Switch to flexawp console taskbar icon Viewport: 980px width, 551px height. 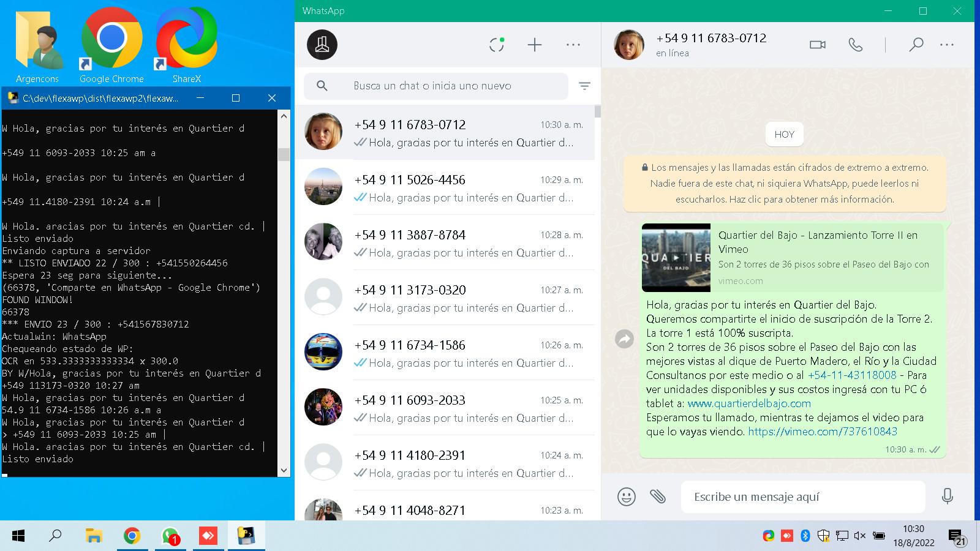click(246, 536)
